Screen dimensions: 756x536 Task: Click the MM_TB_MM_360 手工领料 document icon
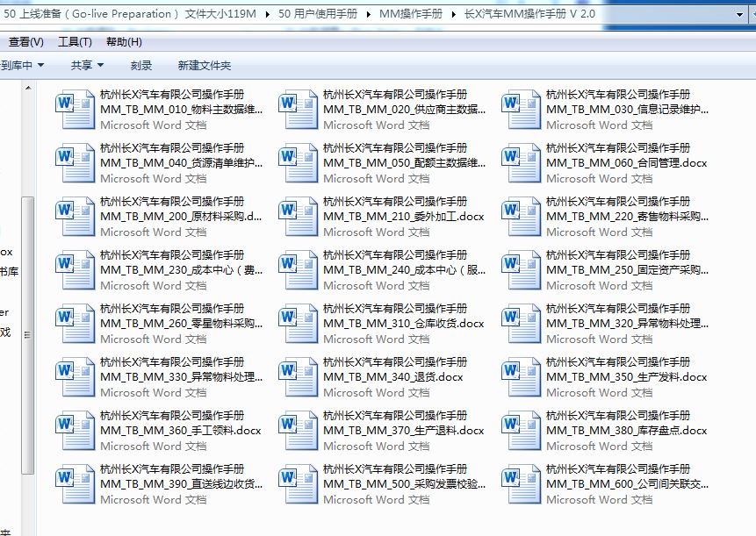point(75,430)
